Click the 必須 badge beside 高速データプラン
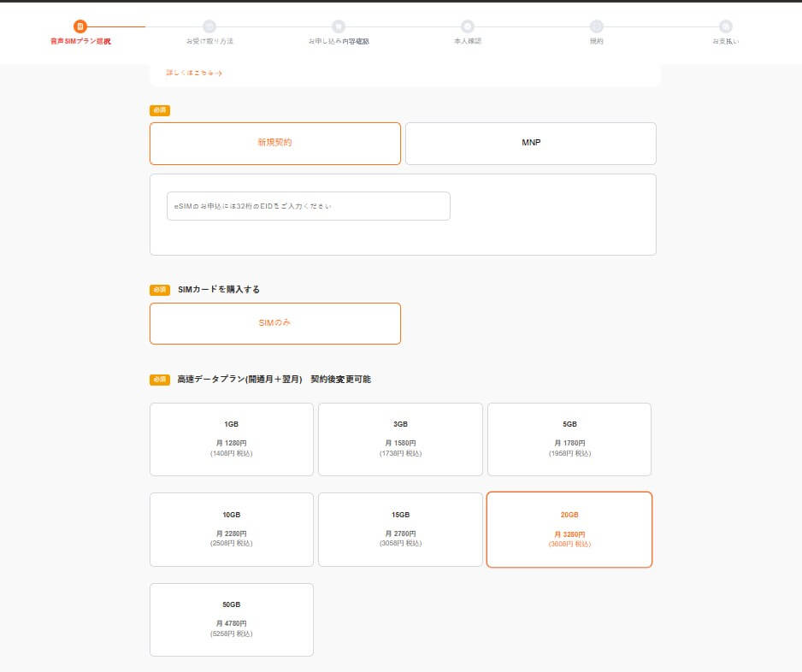 coord(160,380)
